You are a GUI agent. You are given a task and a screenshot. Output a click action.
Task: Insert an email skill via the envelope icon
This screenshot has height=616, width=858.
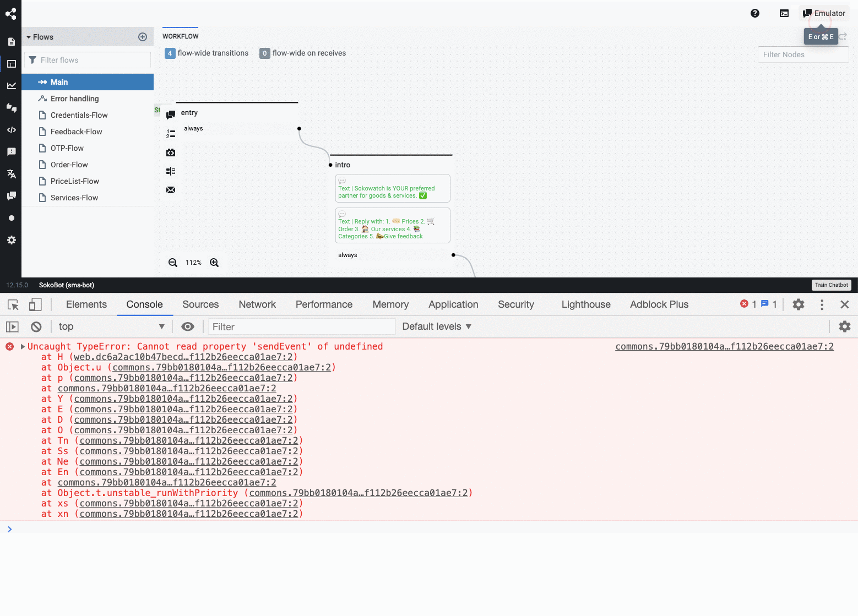click(171, 190)
